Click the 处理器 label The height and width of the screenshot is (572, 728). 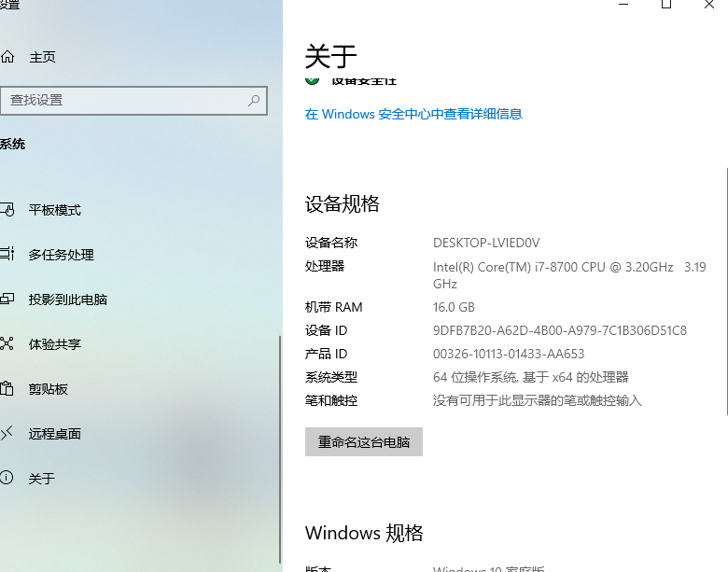(x=325, y=266)
